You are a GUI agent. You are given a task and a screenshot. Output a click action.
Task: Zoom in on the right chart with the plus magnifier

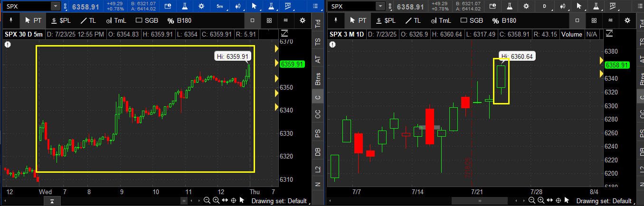540,201
